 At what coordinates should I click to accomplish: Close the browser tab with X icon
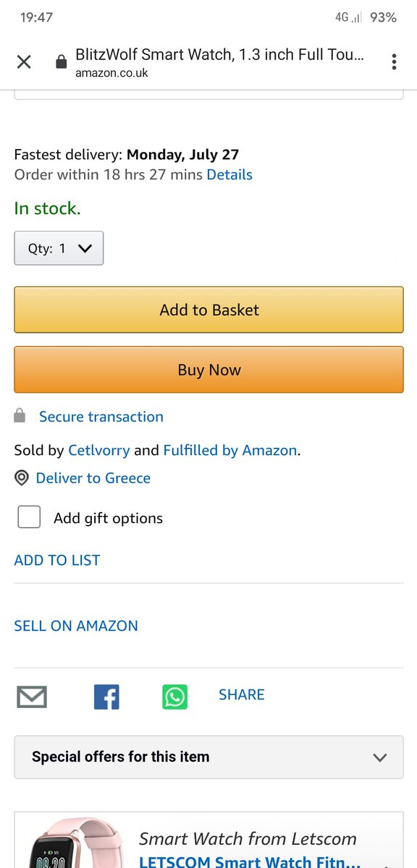(24, 61)
